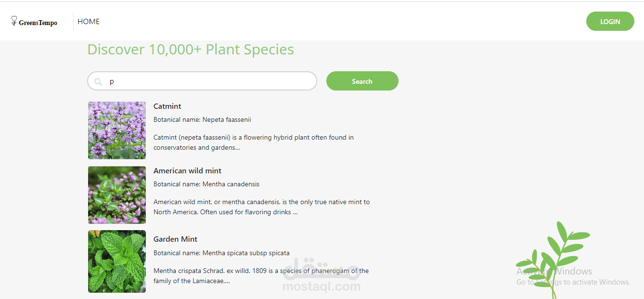Click the Mentha canadensis botanical name line

[206, 184]
